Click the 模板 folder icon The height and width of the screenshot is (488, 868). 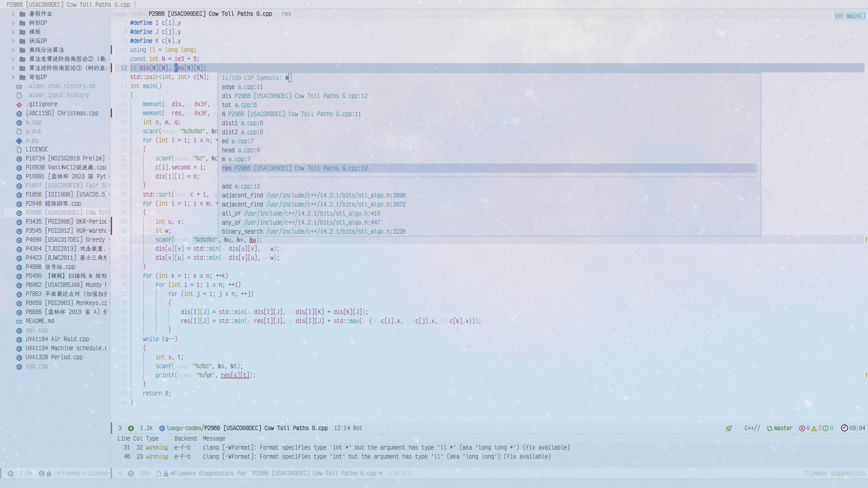tap(22, 32)
